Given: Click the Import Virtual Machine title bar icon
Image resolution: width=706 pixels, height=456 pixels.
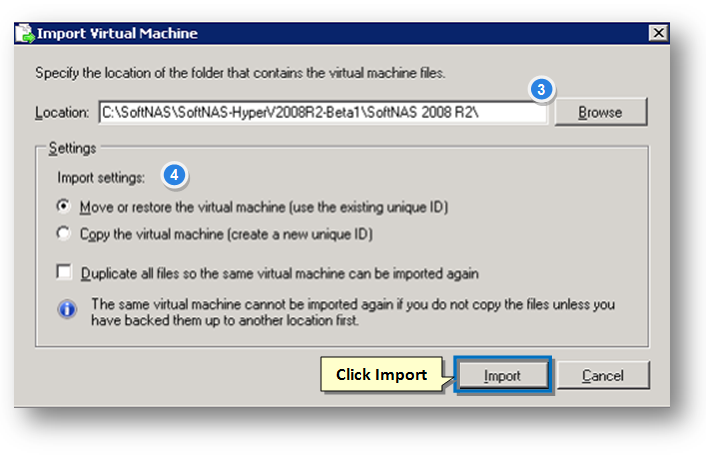Looking at the screenshot, I should pos(25,33).
